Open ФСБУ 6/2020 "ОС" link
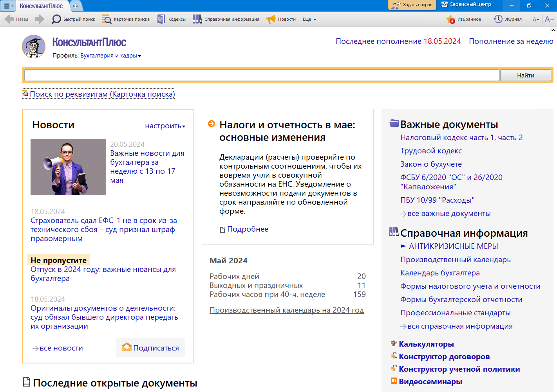 (451, 182)
